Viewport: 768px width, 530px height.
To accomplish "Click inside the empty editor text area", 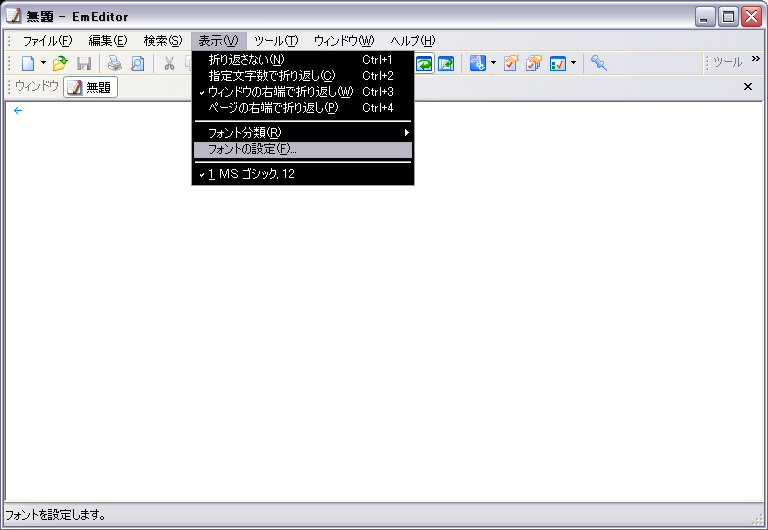I will point(384,301).
